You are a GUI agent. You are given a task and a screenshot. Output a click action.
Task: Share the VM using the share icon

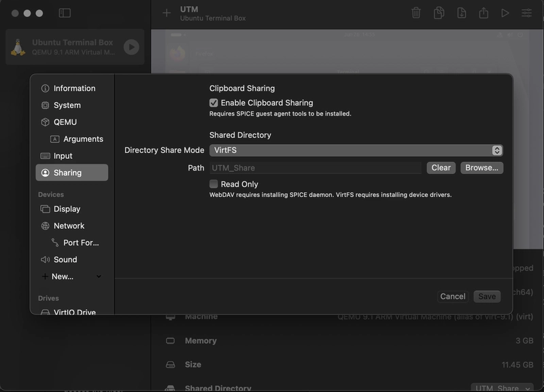click(x=483, y=13)
